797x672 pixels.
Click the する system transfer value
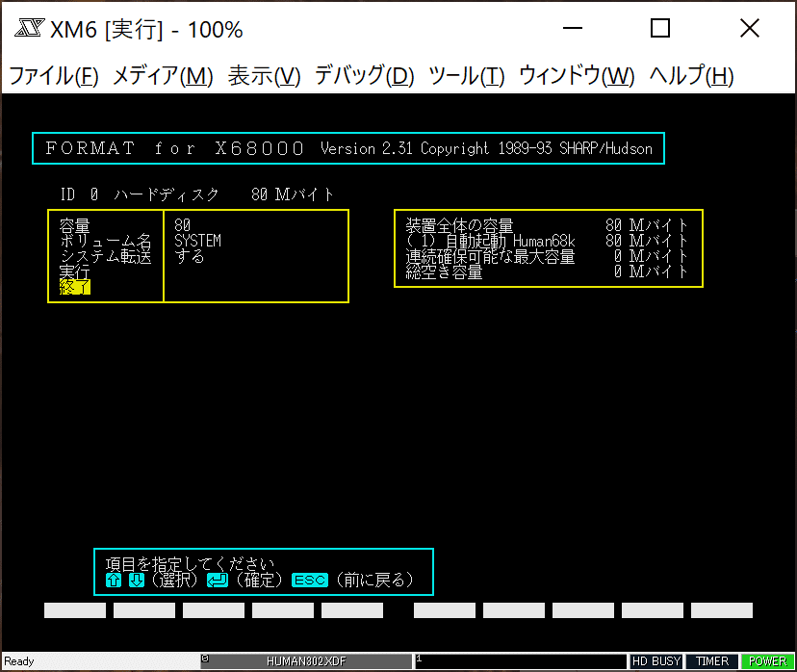pos(190,256)
